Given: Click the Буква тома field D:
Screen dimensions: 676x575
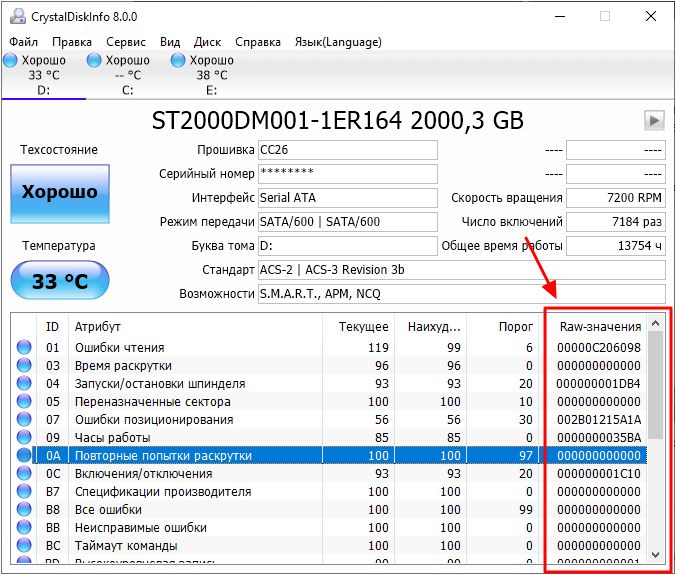Looking at the screenshot, I should (x=348, y=246).
